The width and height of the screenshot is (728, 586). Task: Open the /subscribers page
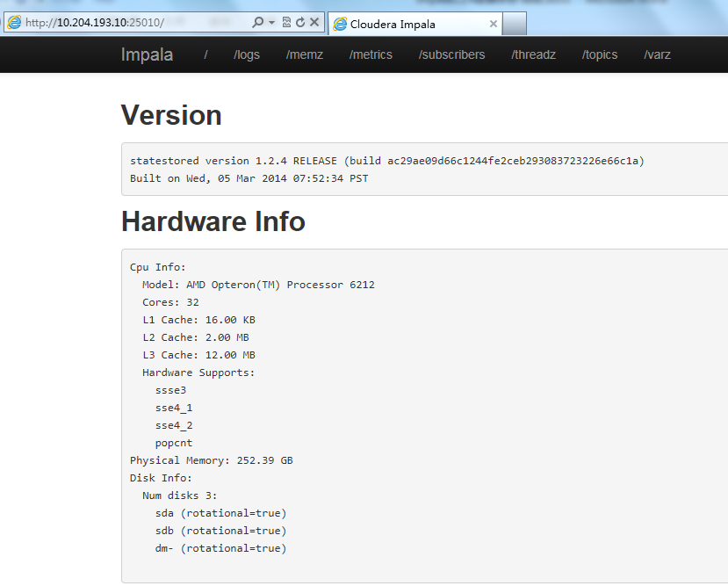pyautogui.click(x=451, y=54)
